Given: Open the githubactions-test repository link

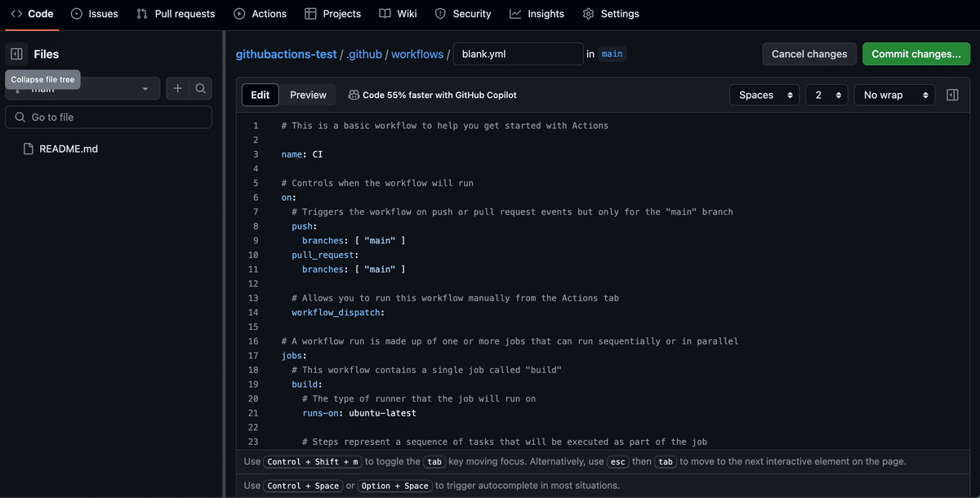Looking at the screenshot, I should pos(286,54).
